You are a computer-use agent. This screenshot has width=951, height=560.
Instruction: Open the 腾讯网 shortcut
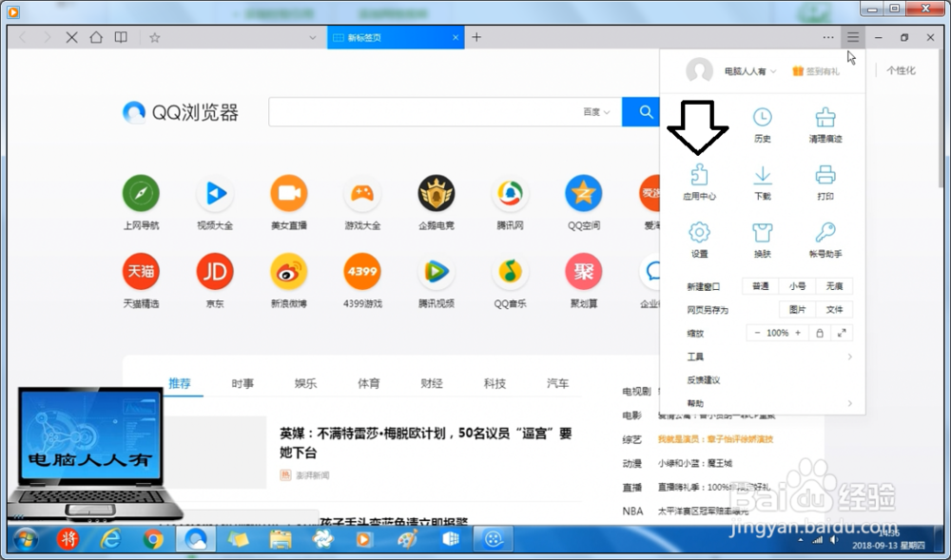click(x=510, y=203)
